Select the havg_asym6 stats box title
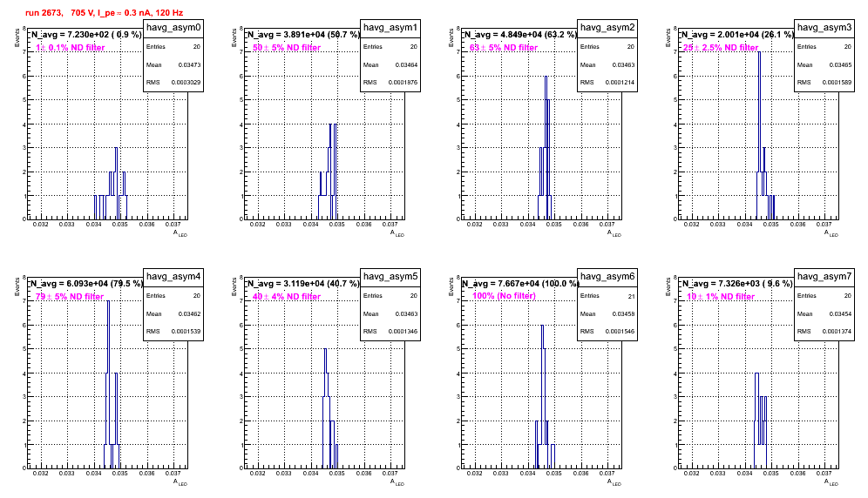Viewport: 868px width, 498px height. click(x=607, y=276)
